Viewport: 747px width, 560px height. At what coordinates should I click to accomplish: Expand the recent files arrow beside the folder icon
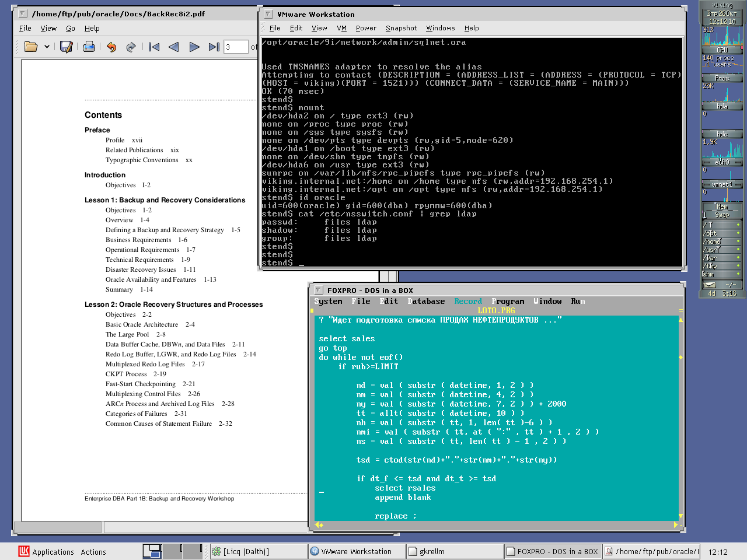pyautogui.click(x=47, y=47)
